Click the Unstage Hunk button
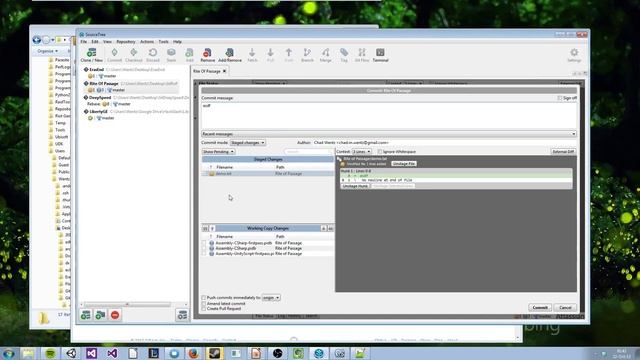The width and height of the screenshot is (640, 360). pos(355,186)
